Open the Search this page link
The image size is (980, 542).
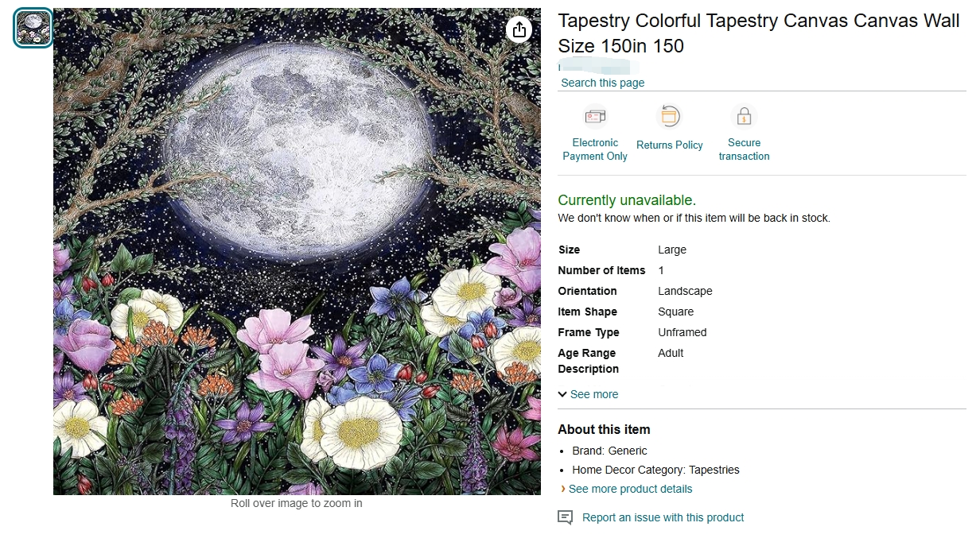click(602, 83)
